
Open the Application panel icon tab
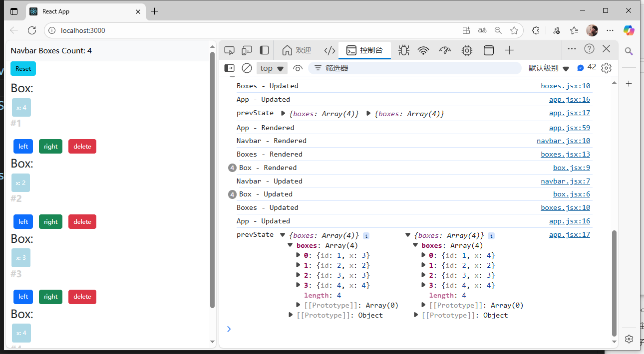[x=489, y=50]
